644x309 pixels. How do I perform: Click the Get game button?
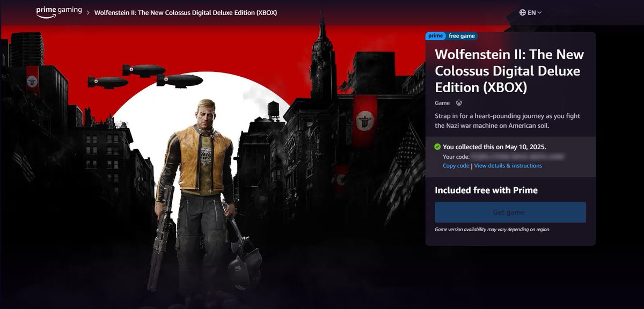tap(510, 212)
